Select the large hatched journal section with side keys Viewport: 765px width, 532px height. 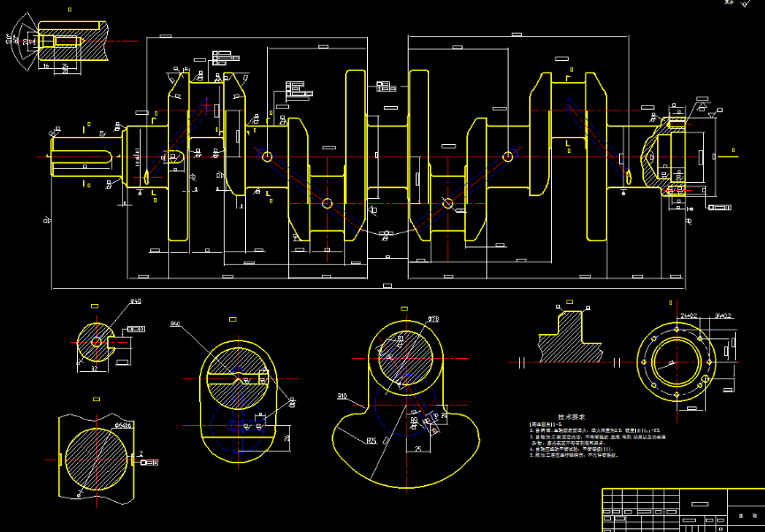[x=96, y=460]
